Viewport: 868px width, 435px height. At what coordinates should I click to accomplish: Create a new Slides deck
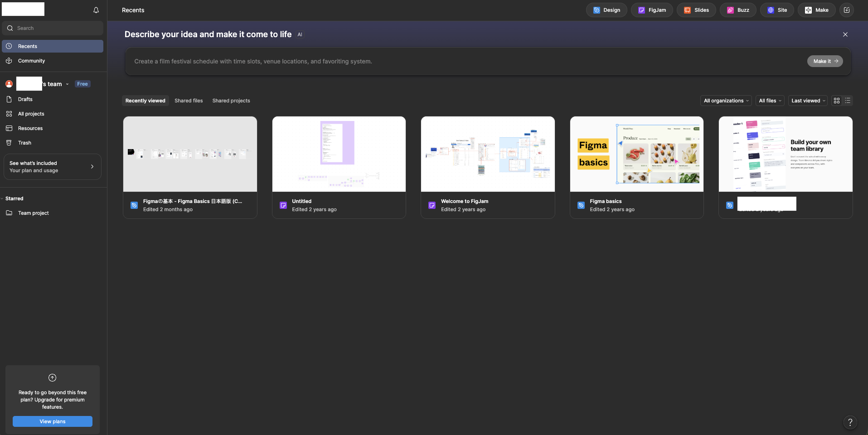(x=696, y=10)
